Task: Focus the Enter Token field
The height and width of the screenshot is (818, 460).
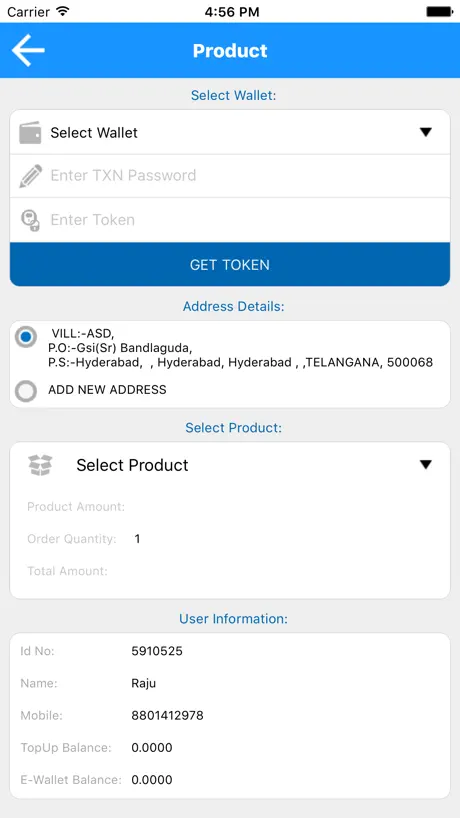Action: 230,220
